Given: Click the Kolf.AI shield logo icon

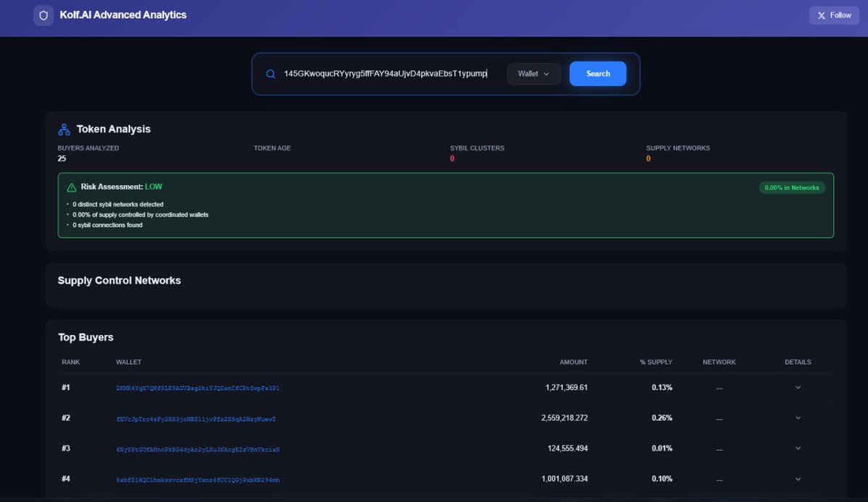Looking at the screenshot, I should click(x=43, y=15).
